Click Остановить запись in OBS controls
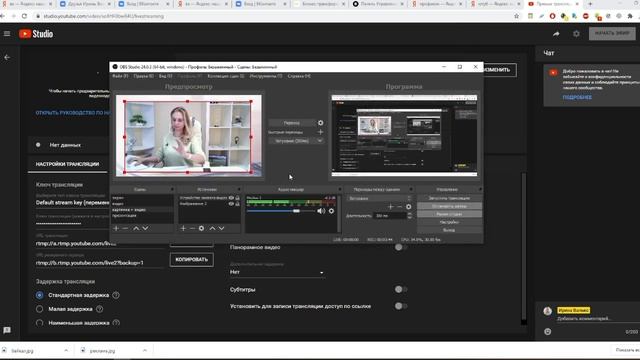The height and width of the screenshot is (360, 640). point(449,206)
